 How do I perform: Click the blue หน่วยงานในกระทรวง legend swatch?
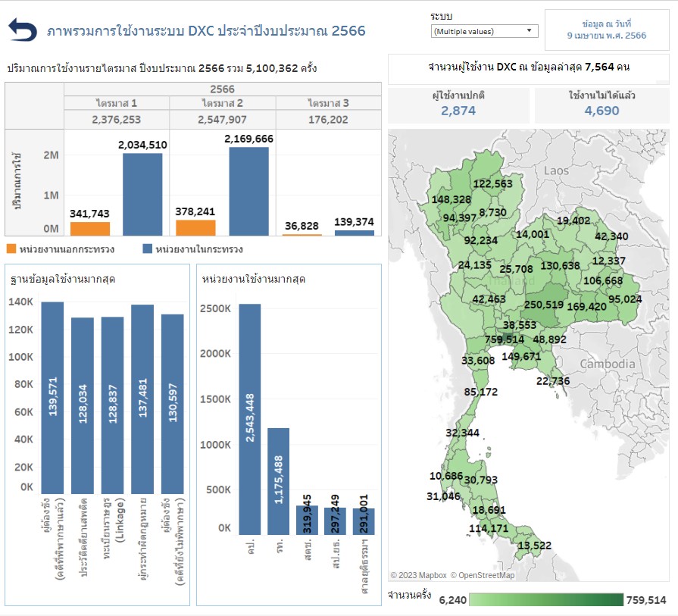[148, 249]
